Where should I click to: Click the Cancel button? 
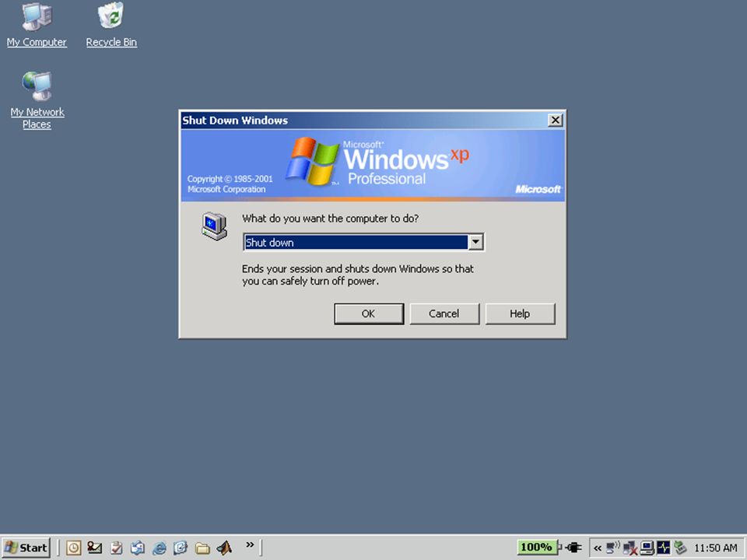tap(444, 313)
